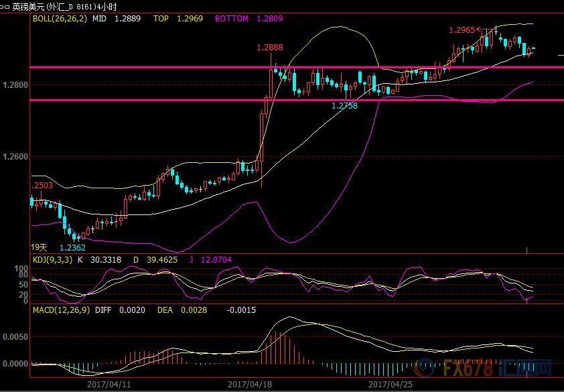Screen dimensions: 564x392
Task: Click the J 12.0704 value
Action: click(x=210, y=259)
